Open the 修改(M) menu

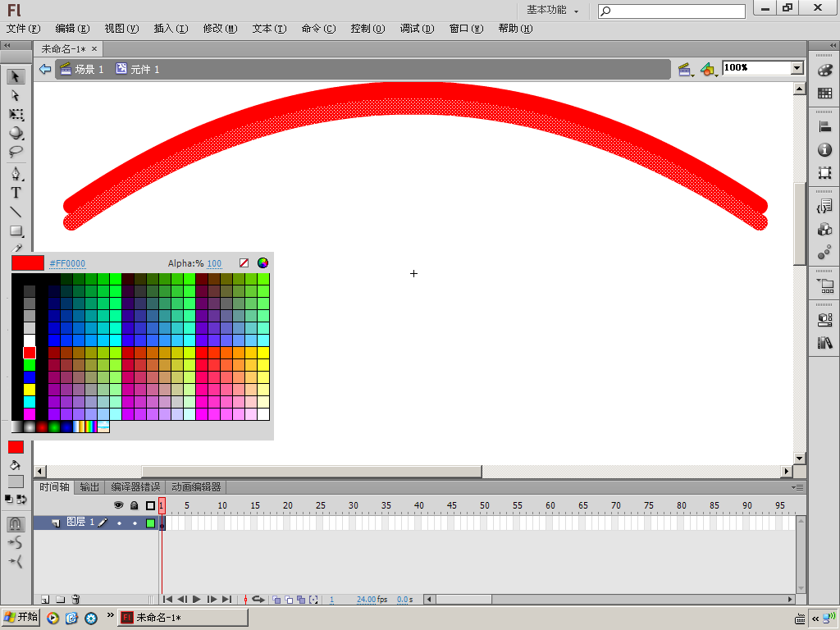(220, 29)
